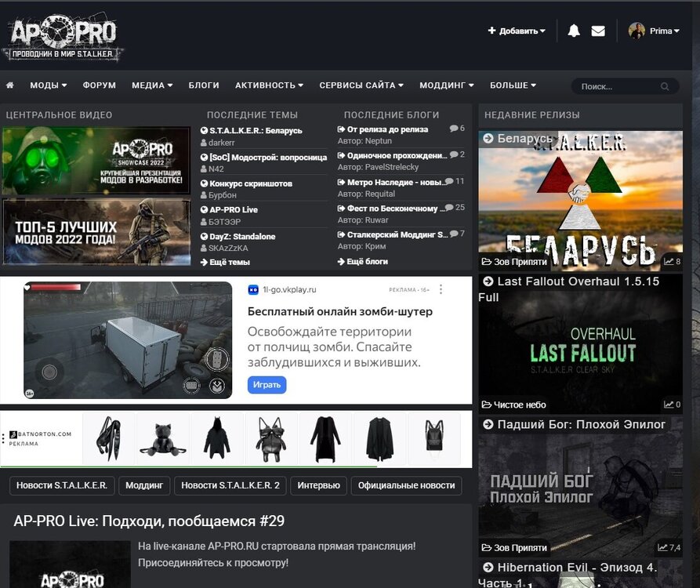Expand the МОДДИНГ menu
The image size is (700, 588).
[447, 85]
